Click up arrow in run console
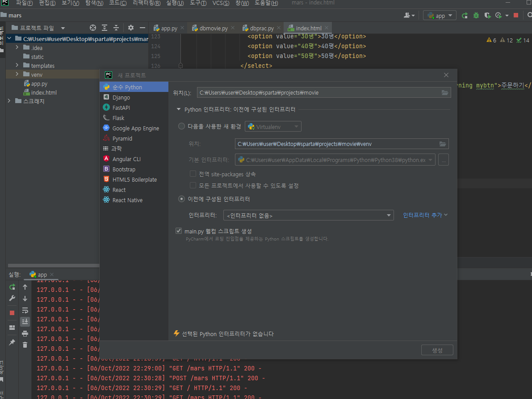Viewport: 532px width, 399px height. [25, 287]
